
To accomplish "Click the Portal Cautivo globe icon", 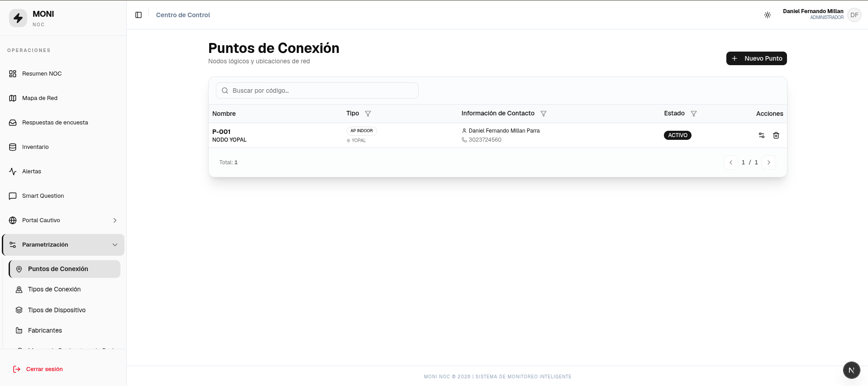I will click(13, 220).
